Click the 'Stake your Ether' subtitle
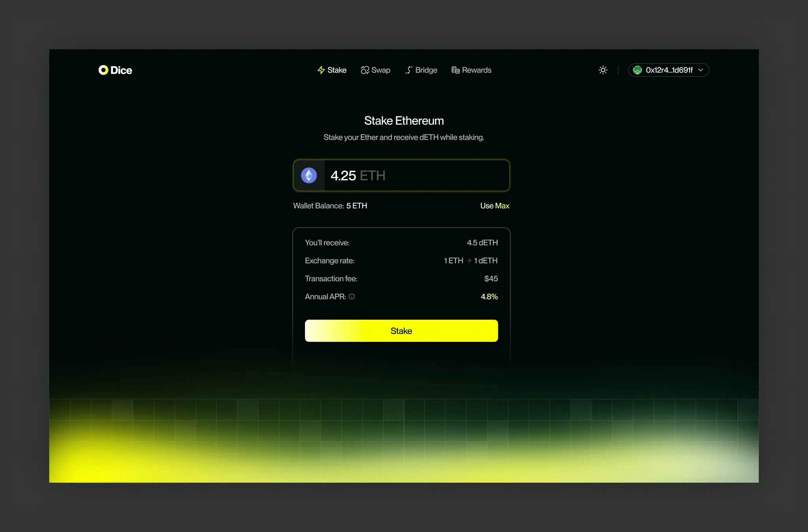 coord(404,137)
